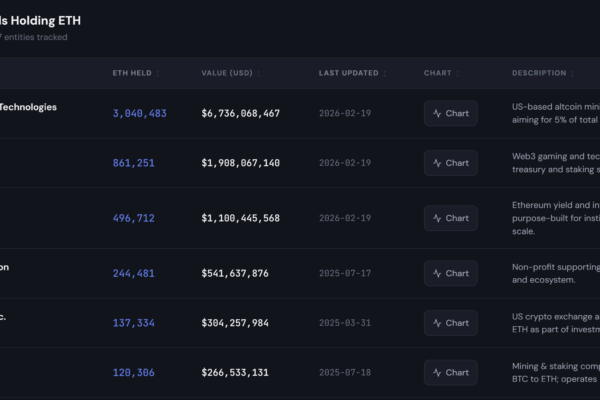Sort table by Last Updated column
Image resolution: width=600 pixels, height=400 pixels.
pos(352,73)
